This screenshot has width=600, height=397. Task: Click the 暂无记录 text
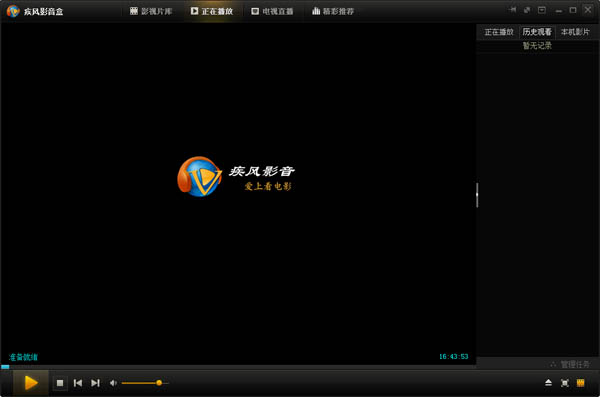pos(537,46)
